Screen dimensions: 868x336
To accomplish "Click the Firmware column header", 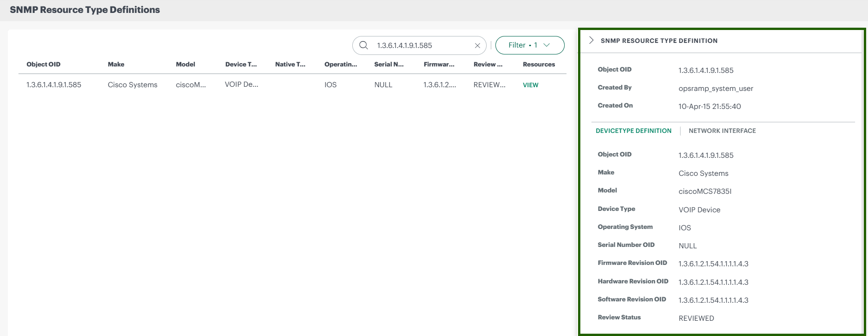I will click(x=439, y=65).
